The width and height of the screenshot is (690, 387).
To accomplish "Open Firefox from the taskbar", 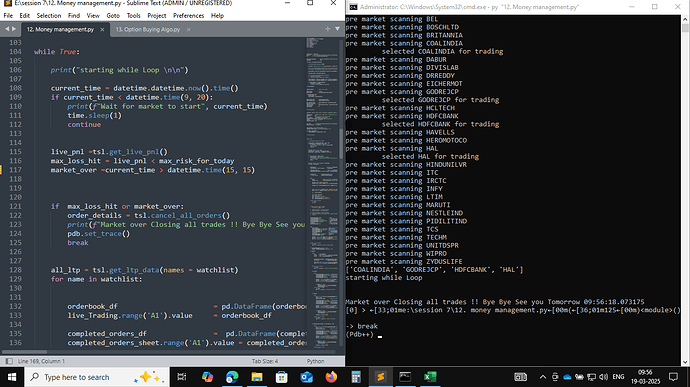I will pyautogui.click(x=331, y=377).
